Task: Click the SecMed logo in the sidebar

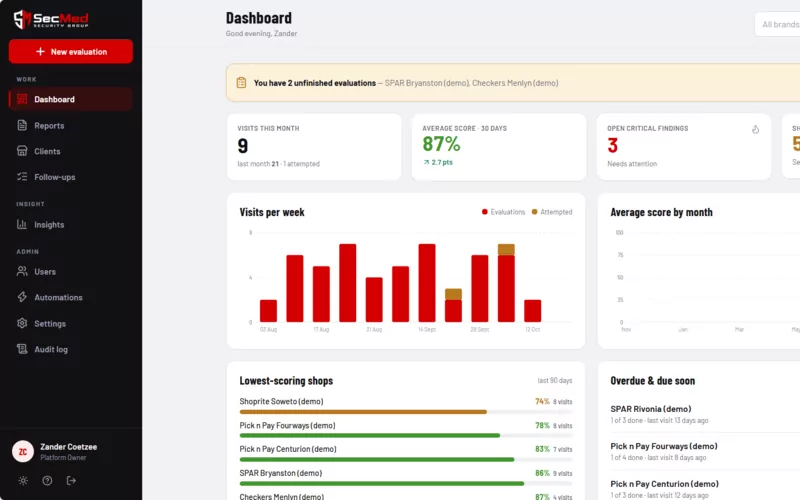Action: 51,19
